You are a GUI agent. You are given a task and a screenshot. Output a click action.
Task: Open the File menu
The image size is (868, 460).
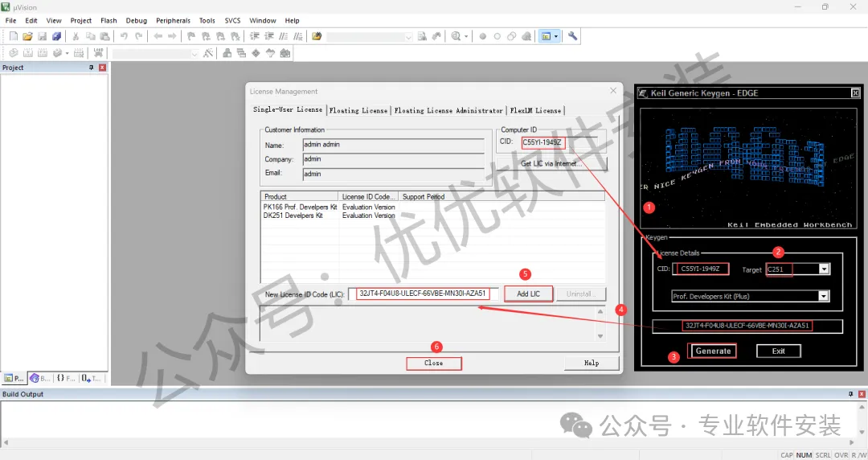(x=10, y=20)
